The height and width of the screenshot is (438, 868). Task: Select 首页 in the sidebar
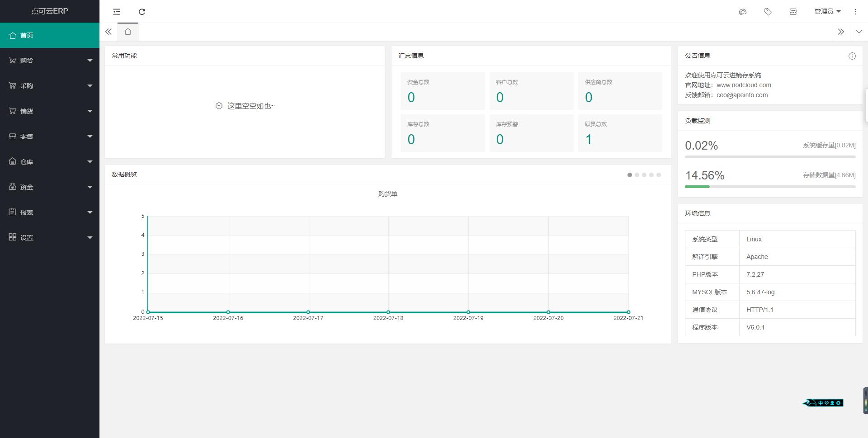click(50, 35)
